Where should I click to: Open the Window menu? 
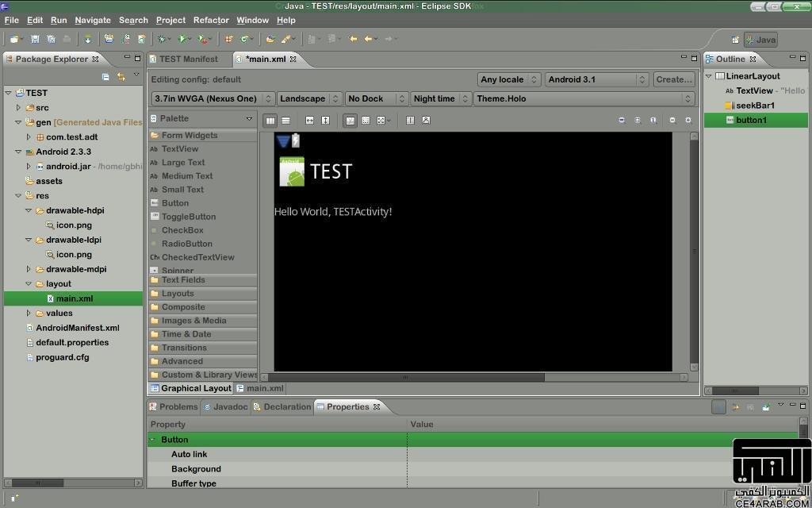[x=253, y=20]
